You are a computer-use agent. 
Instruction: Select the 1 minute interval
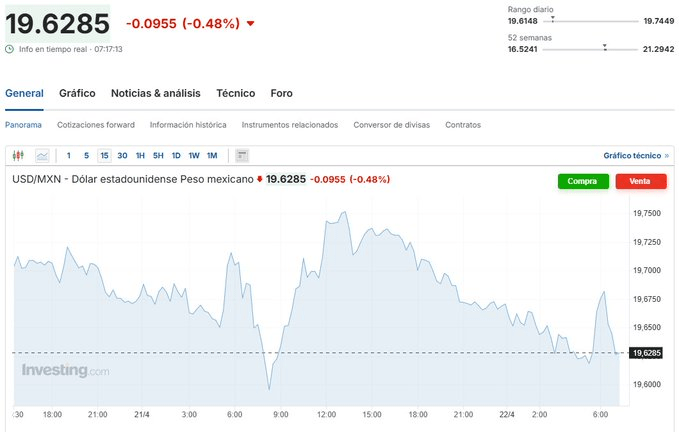click(69, 155)
